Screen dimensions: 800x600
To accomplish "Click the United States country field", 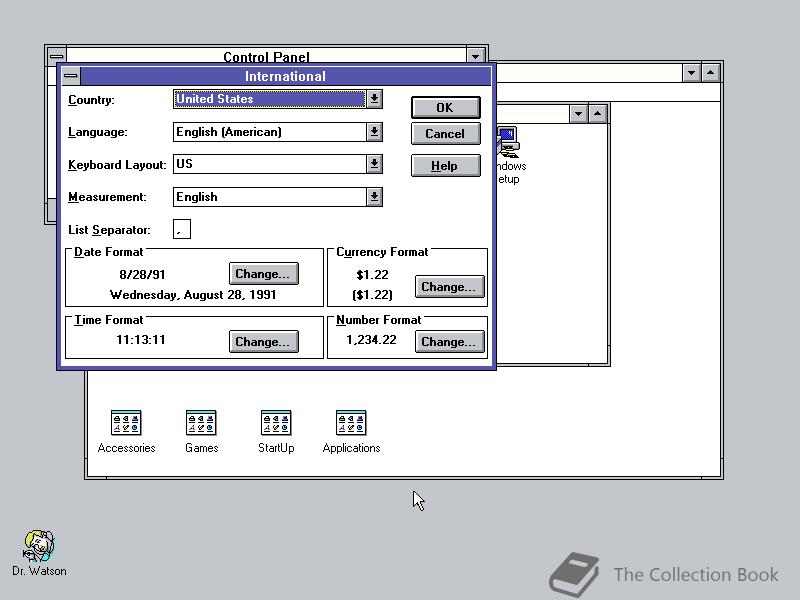I will pyautogui.click(x=269, y=99).
